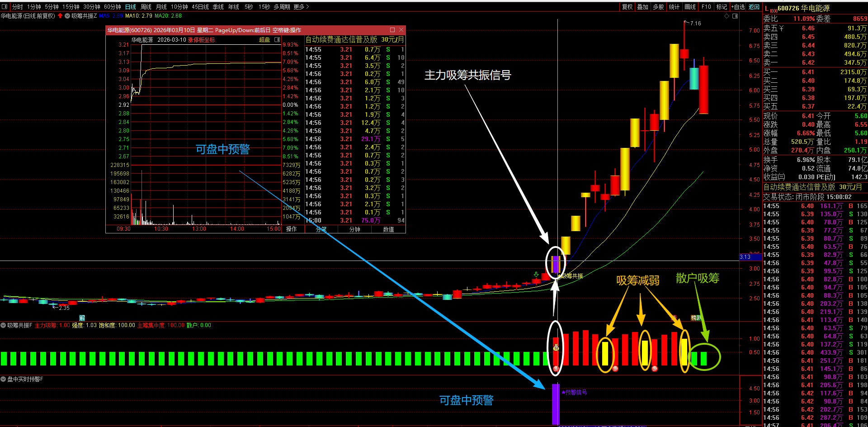Screen dimensions: 868x427
Task: Click the diamond icon at chart top-right
Action: (727, 16)
